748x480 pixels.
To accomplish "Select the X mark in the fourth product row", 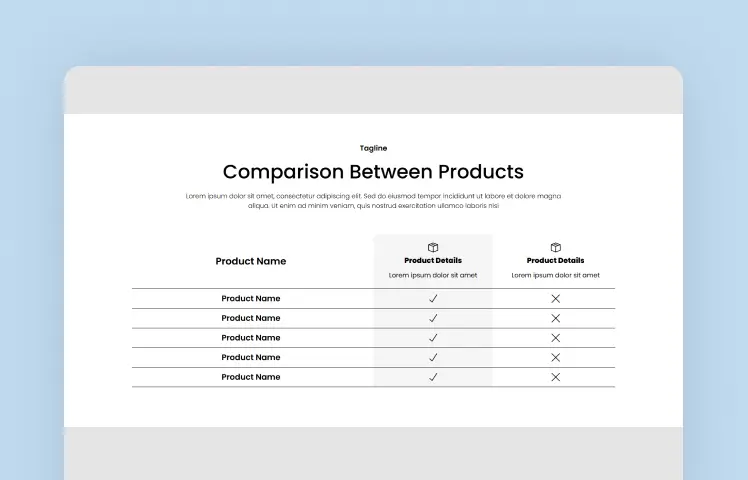I will click(555, 357).
